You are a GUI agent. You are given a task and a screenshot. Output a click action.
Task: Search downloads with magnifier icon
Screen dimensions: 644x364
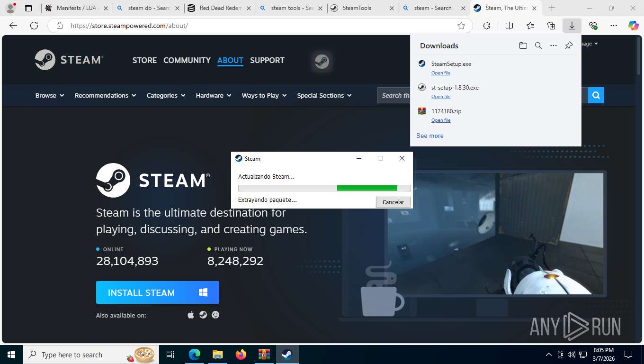click(x=538, y=45)
